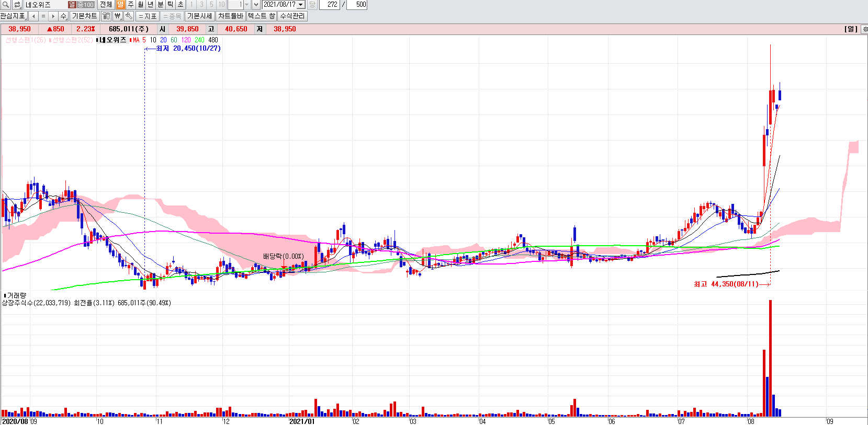The image size is (868, 425).
Task: Click the MA 240 green legend number
Action: click(199, 40)
